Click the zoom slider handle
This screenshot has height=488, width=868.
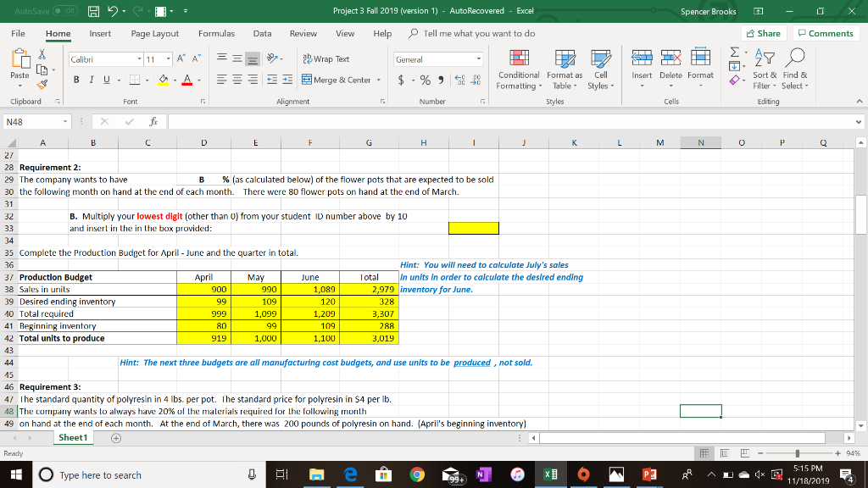[x=797, y=453]
